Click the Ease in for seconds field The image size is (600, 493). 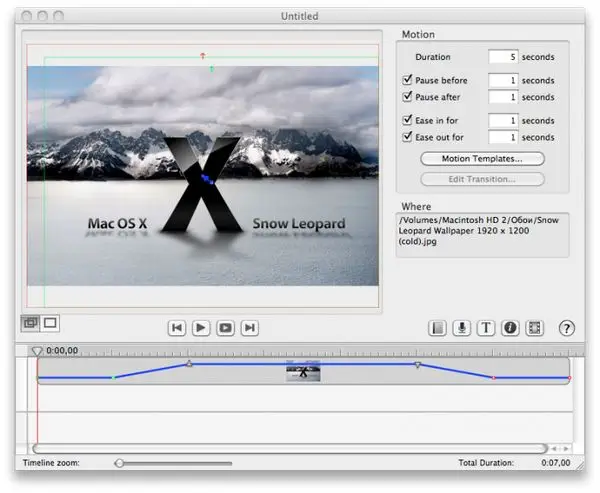503,121
